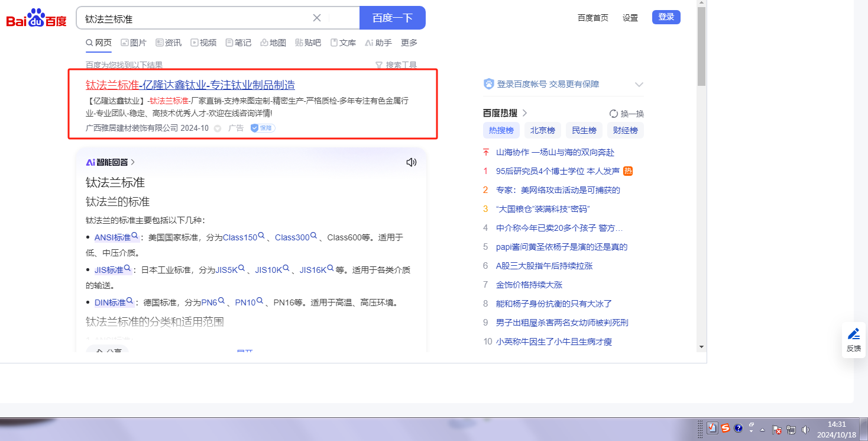Switch to the 财经榜 tab
Screen dimensions: 868x441
625,130
